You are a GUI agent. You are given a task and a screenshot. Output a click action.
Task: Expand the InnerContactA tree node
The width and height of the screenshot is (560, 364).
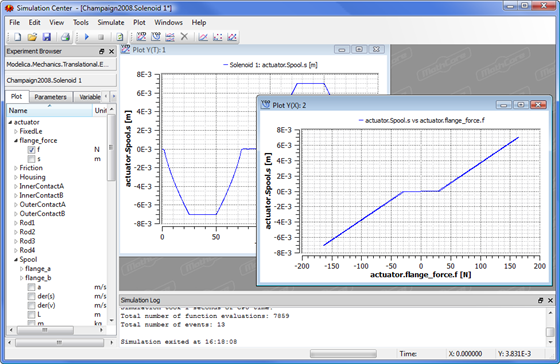click(16, 186)
